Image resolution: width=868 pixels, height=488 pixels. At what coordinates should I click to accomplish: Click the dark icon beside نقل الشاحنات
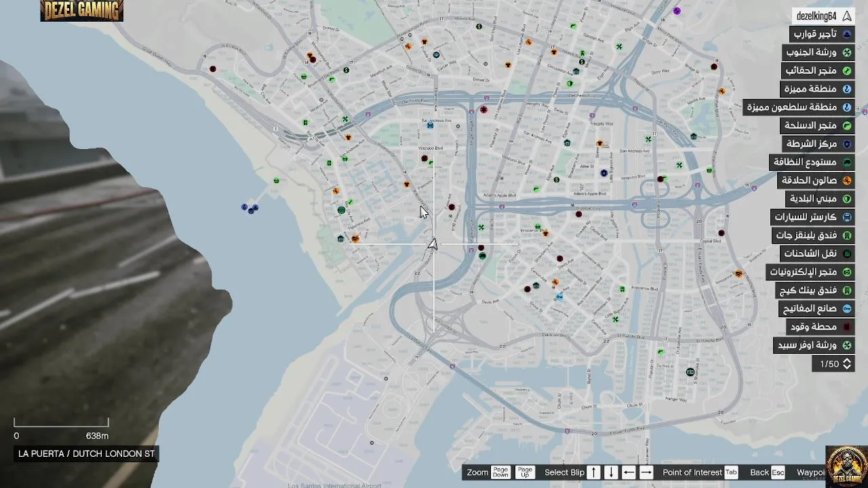click(x=846, y=253)
